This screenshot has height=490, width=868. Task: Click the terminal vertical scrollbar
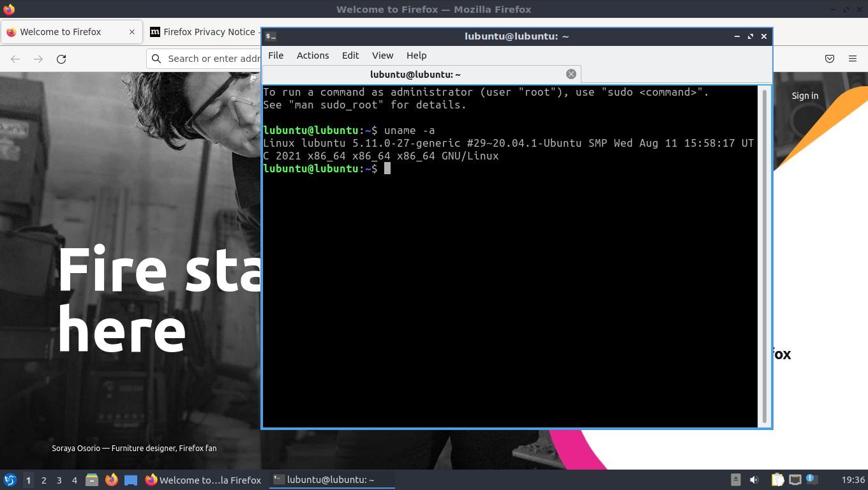point(765,255)
